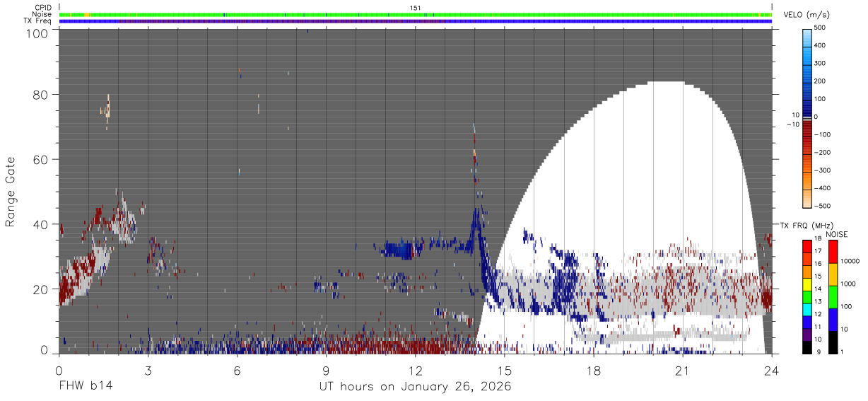Click the FHW b14 radar label
This screenshot has width=868, height=401.
[86, 386]
